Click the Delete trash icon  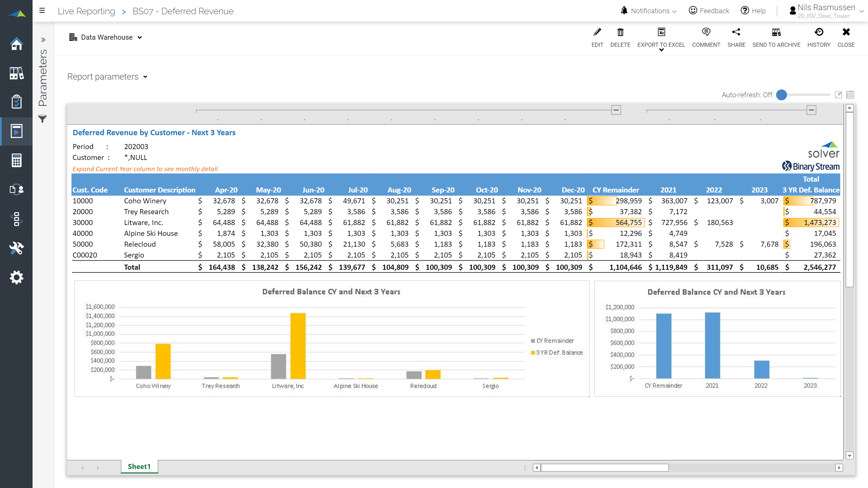point(620,33)
